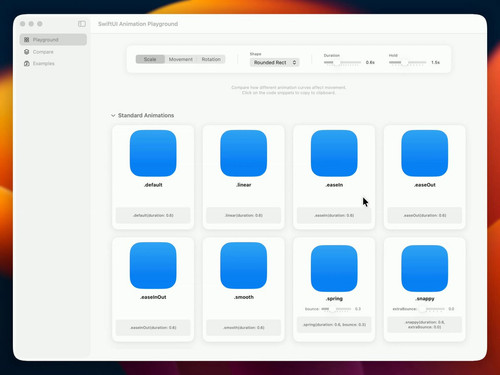Viewport: 500px width, 375px height.
Task: Toggle the sidebar visibility icon
Action: [82, 24]
